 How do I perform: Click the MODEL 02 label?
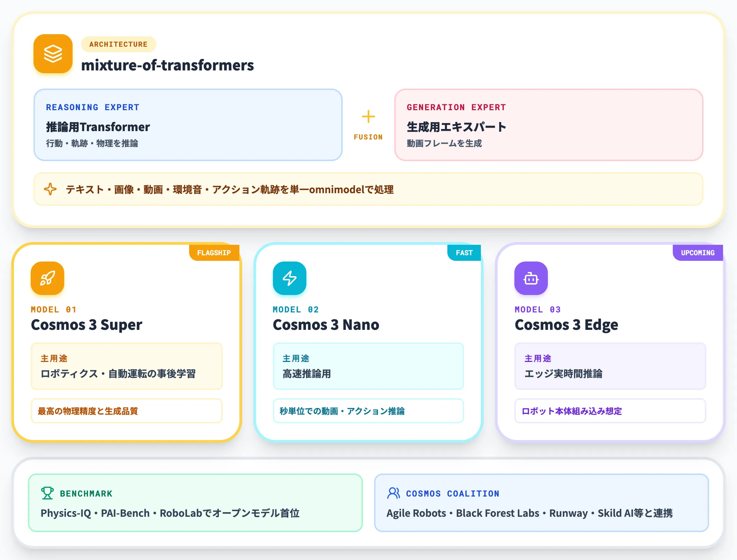click(296, 310)
